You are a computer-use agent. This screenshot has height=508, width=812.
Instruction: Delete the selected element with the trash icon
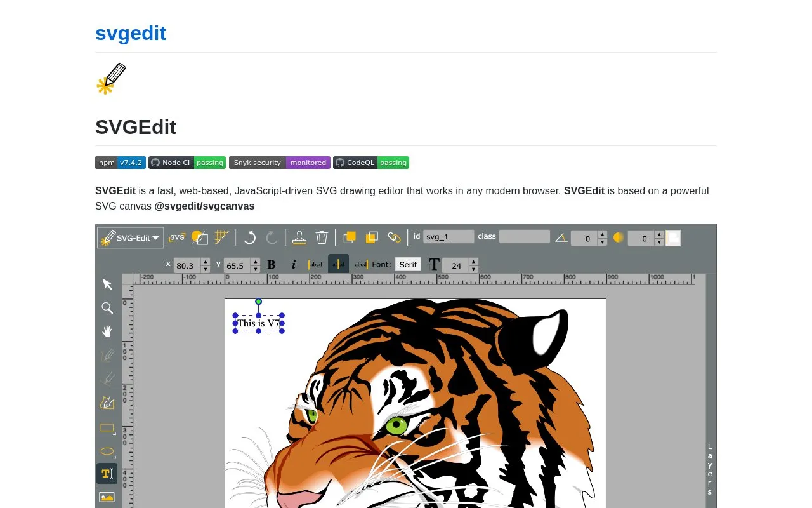click(x=322, y=237)
